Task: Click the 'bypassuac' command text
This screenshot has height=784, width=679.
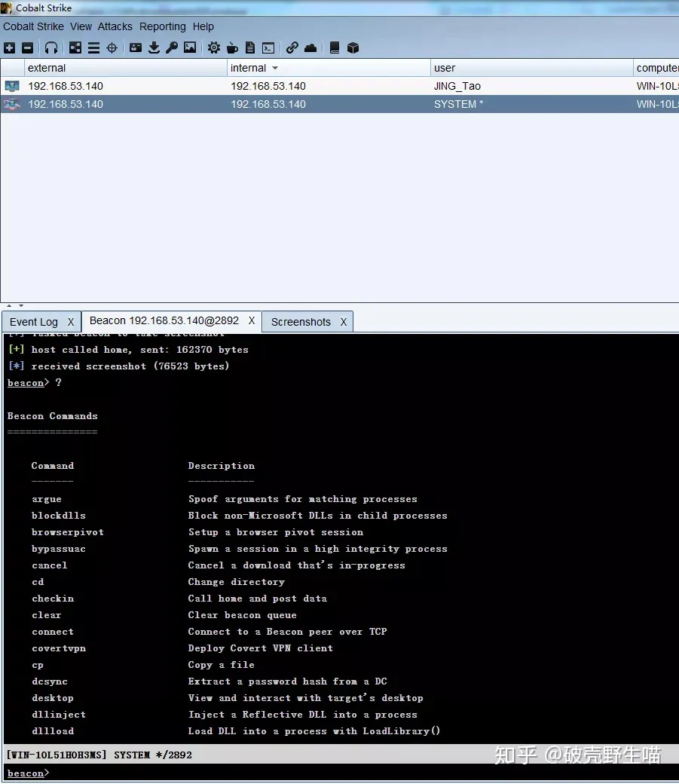Action: (59, 549)
